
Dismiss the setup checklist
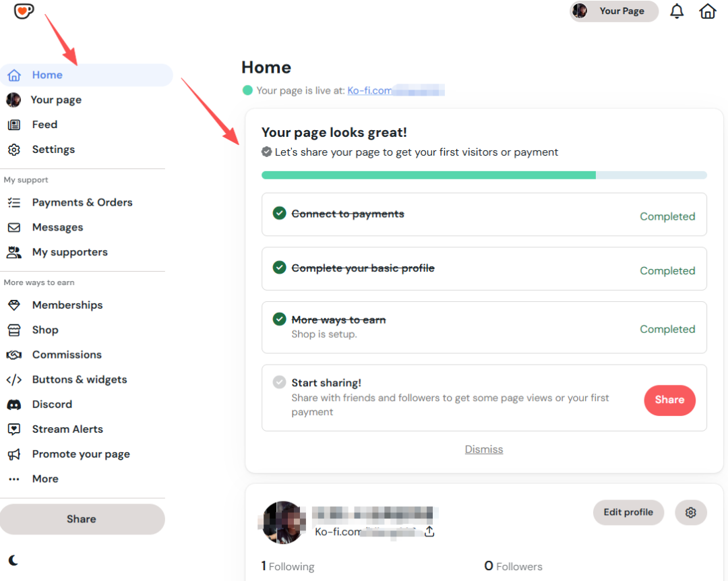[483, 450]
